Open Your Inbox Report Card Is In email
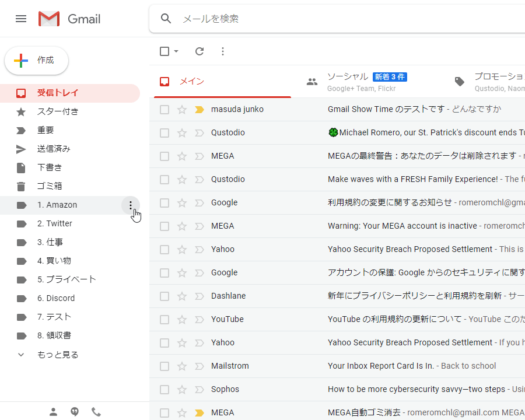The width and height of the screenshot is (525, 420). click(x=337, y=366)
